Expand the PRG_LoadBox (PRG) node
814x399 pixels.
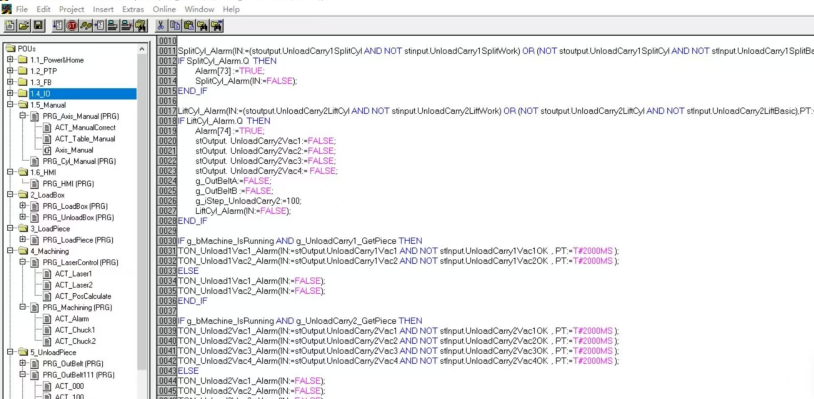click(22, 206)
